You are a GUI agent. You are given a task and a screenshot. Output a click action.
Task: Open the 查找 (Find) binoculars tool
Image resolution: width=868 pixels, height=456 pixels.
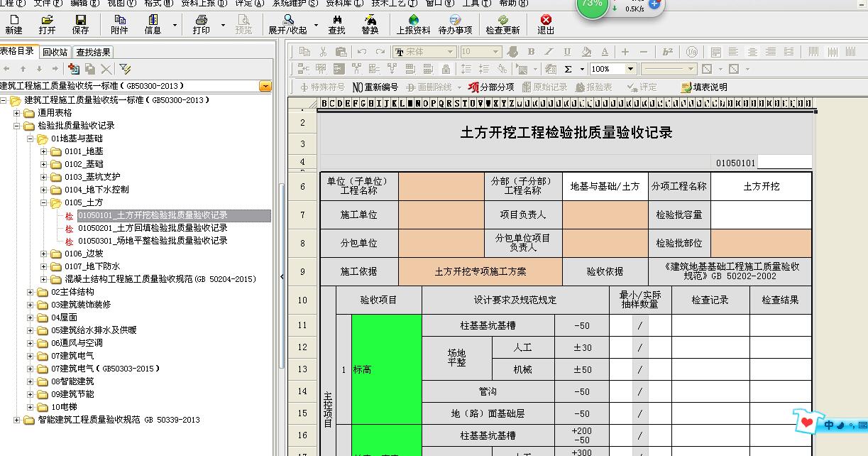336,24
